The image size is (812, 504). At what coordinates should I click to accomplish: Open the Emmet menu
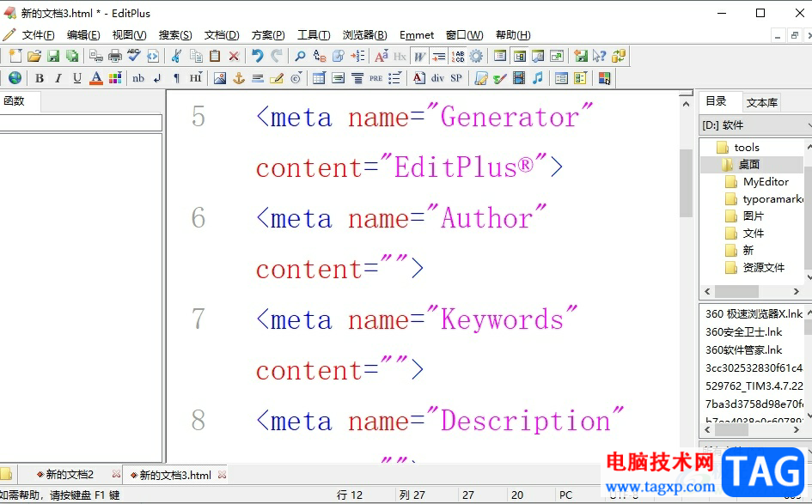point(417,34)
